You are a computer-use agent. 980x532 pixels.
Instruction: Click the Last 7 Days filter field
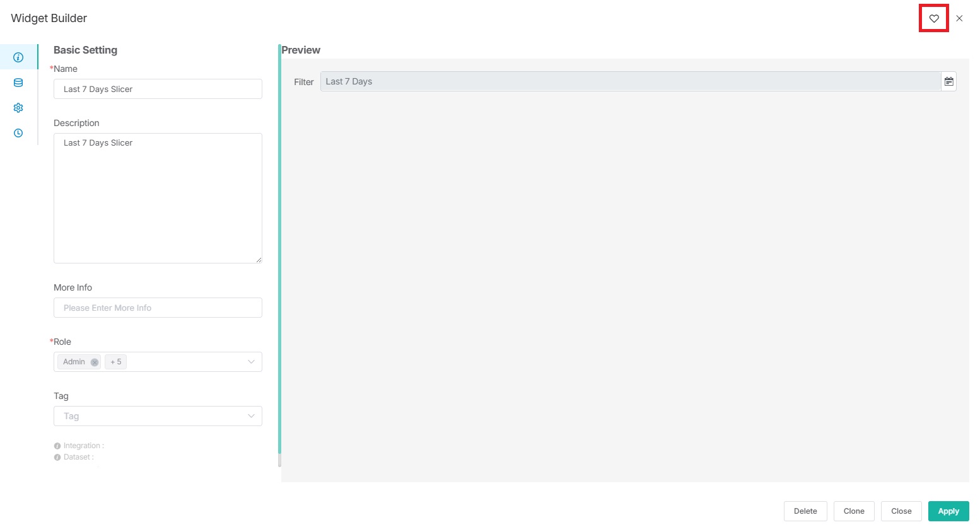coord(629,81)
